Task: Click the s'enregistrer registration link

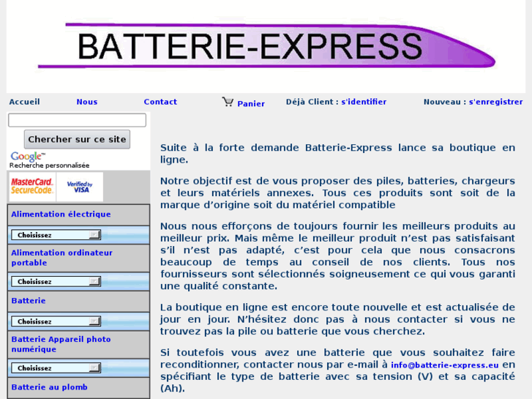Action: (495, 102)
